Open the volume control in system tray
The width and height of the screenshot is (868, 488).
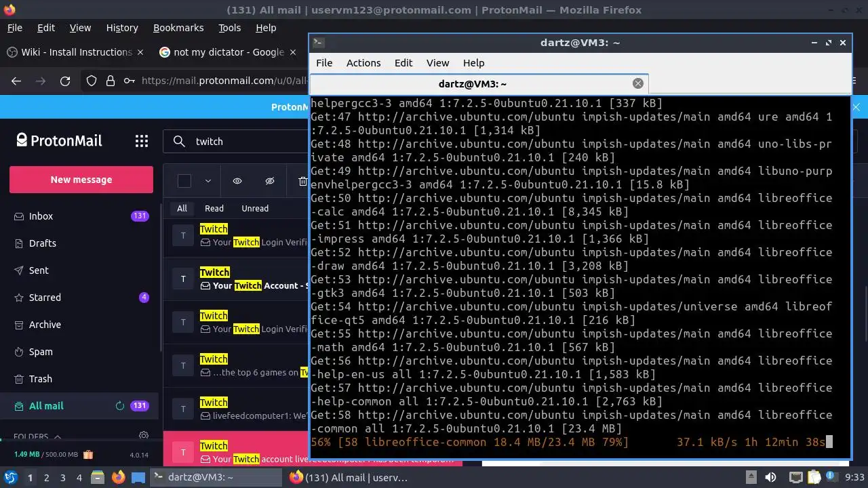[770, 477]
